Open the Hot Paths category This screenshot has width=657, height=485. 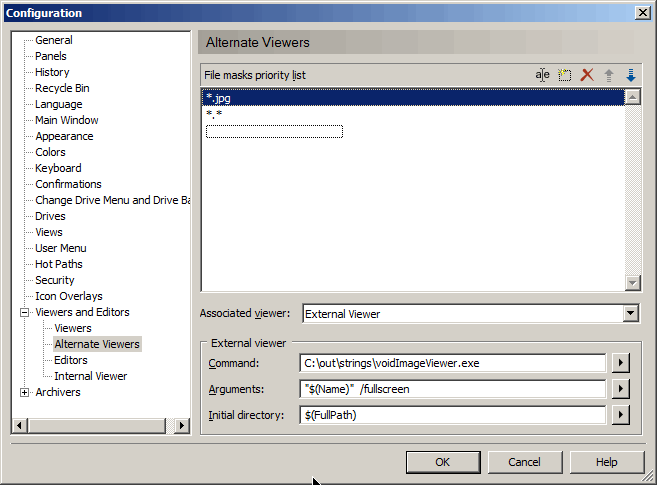(58, 264)
